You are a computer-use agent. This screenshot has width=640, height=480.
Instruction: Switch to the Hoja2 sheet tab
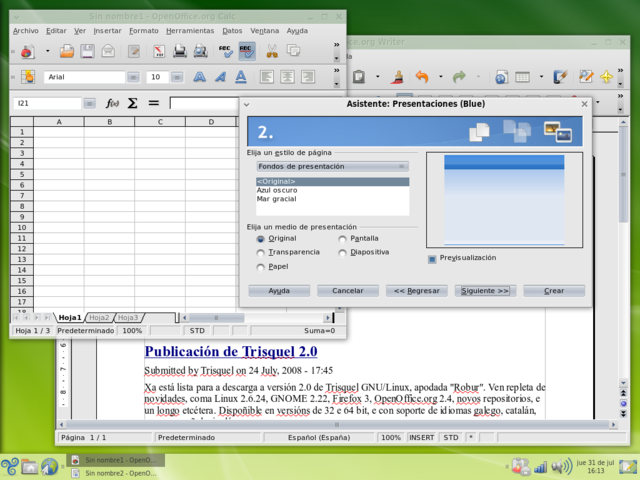99,318
